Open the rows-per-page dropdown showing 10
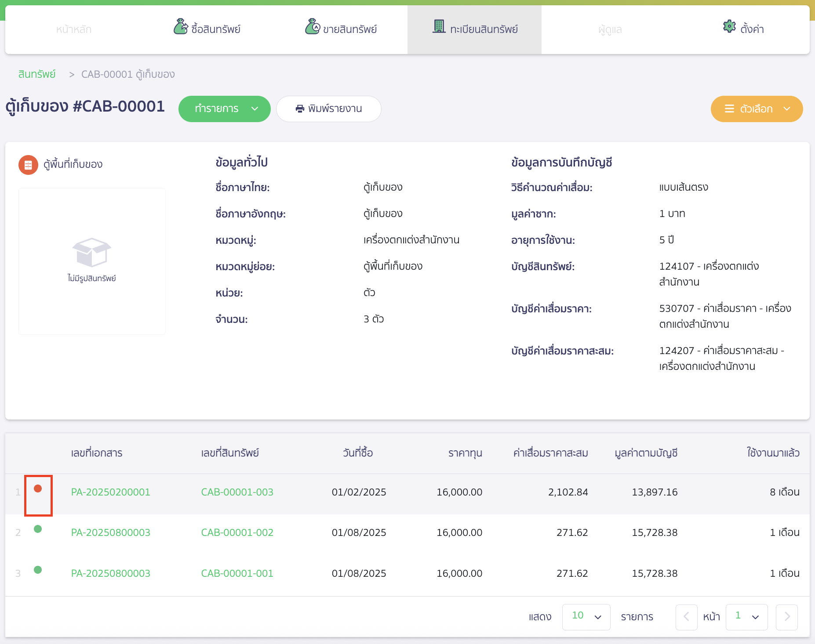The image size is (815, 644). (586, 617)
